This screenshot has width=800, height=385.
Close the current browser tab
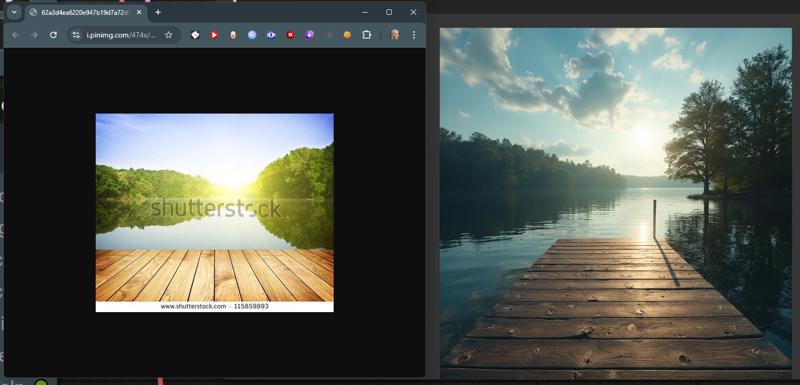[x=139, y=12]
